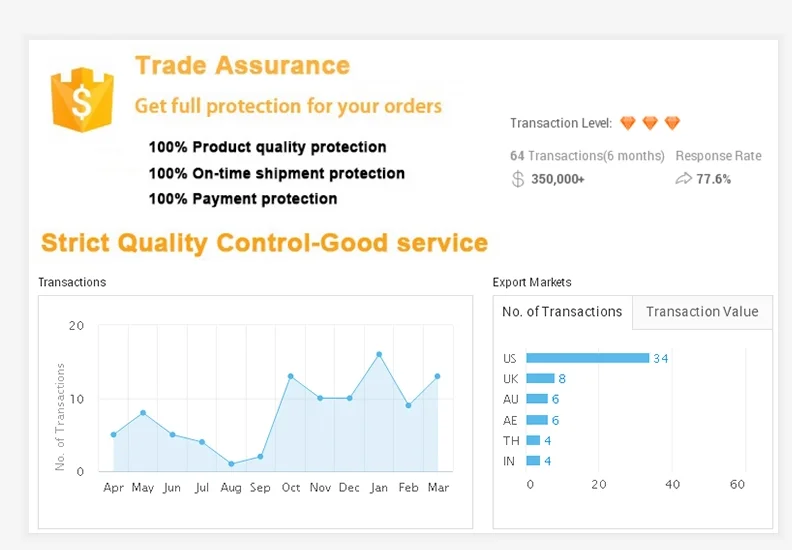The image size is (792, 550).
Task: Click the March data point on chart
Action: tap(437, 376)
